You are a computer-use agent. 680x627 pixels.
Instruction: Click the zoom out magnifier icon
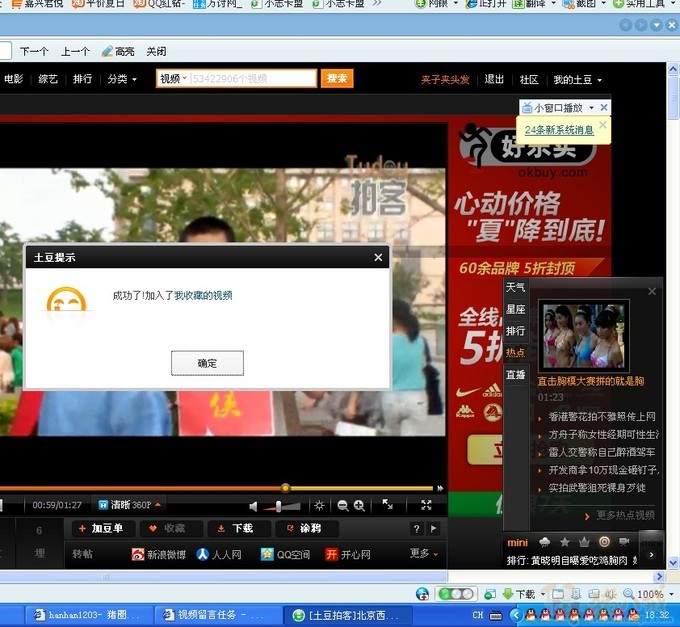tap(343, 506)
